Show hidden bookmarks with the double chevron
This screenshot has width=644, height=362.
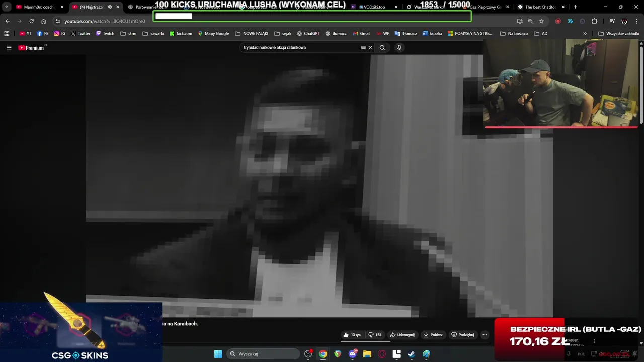[x=585, y=34]
